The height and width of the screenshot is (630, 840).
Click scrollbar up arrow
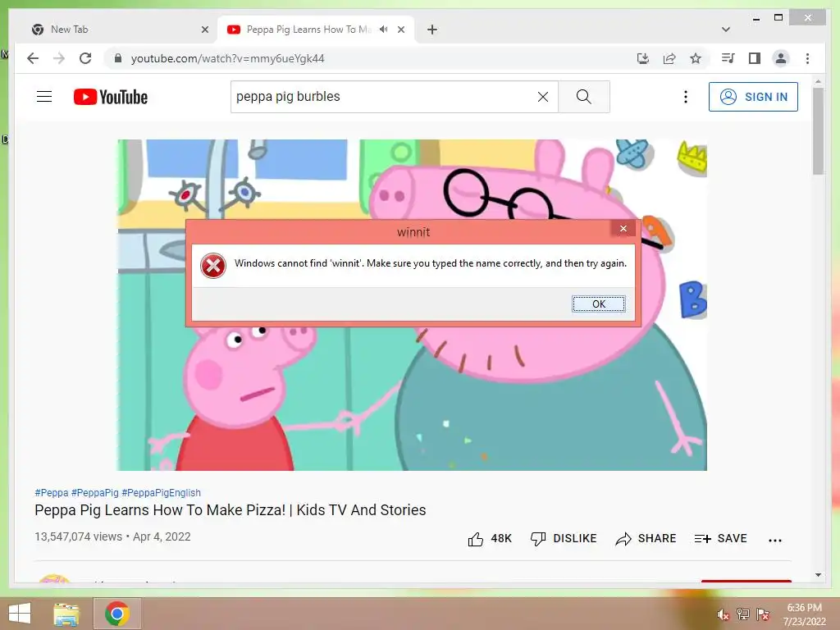pos(818,82)
